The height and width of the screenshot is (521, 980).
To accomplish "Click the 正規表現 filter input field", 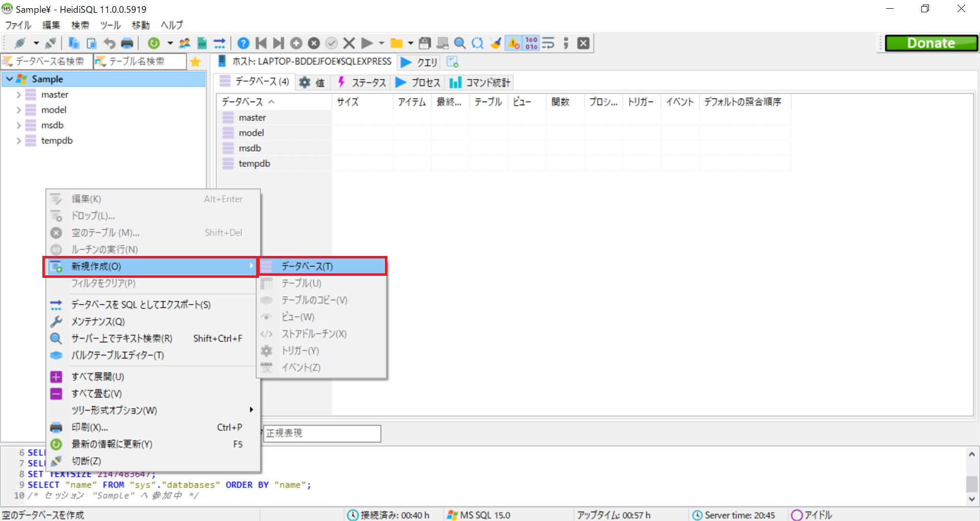I will [x=322, y=433].
